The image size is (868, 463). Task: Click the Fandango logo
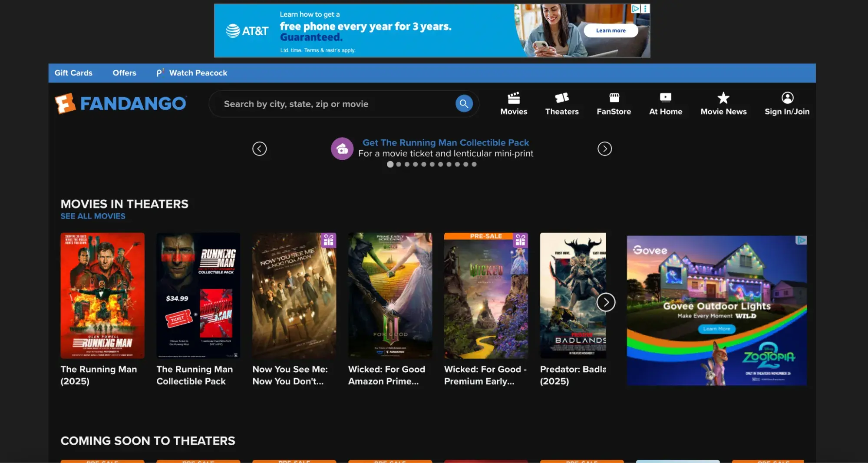[x=120, y=103]
